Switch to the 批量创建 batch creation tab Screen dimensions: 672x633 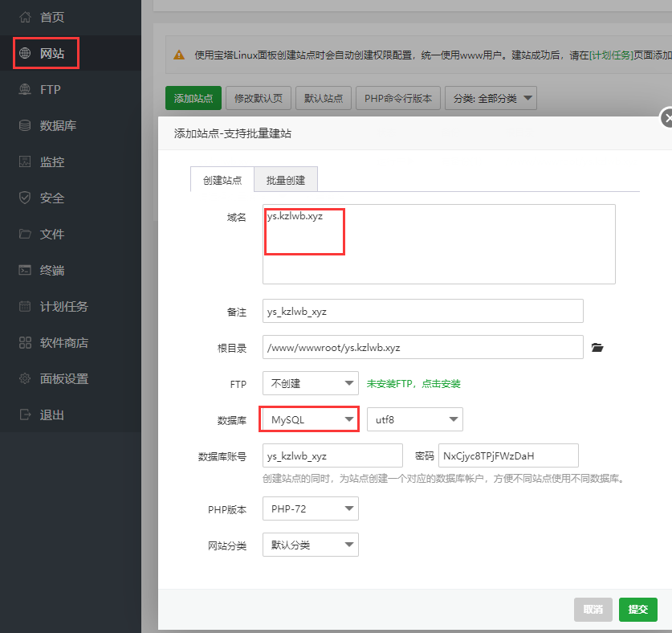(285, 180)
